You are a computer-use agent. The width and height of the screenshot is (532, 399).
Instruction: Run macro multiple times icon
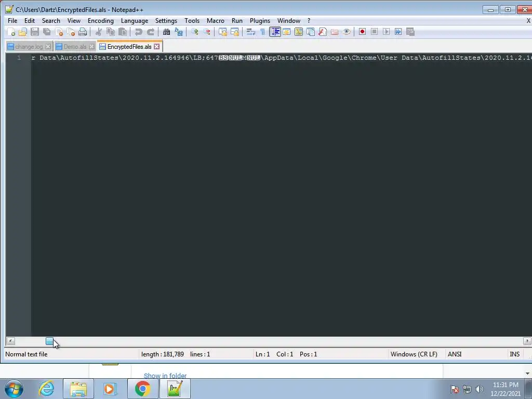[x=398, y=32]
